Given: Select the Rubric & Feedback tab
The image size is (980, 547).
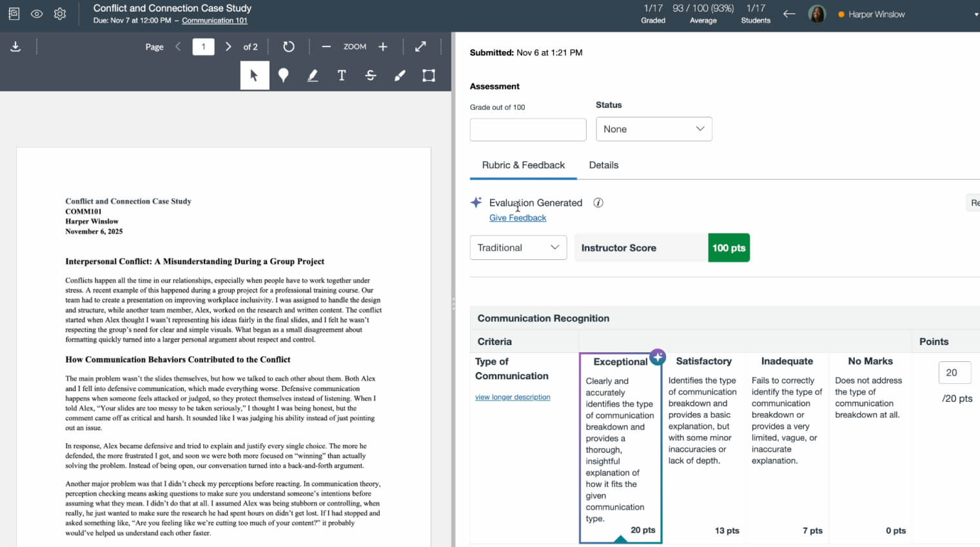Looking at the screenshot, I should coord(523,165).
